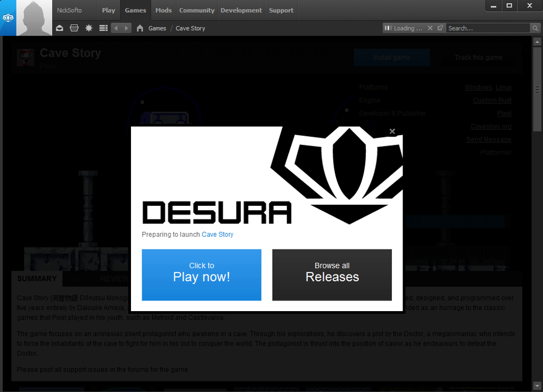The width and height of the screenshot is (543, 392).
Task: Open the Play menu
Action: (x=109, y=11)
